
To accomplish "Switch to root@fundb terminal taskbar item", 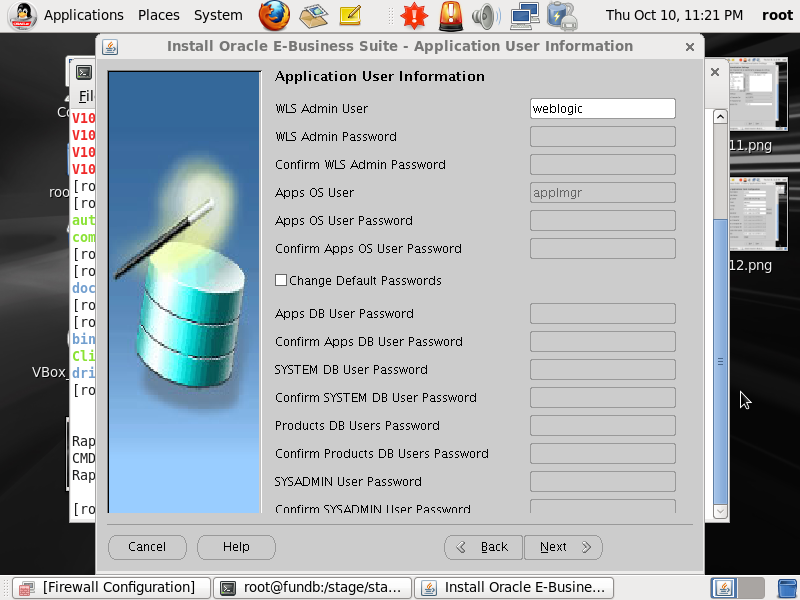I will 312,588.
